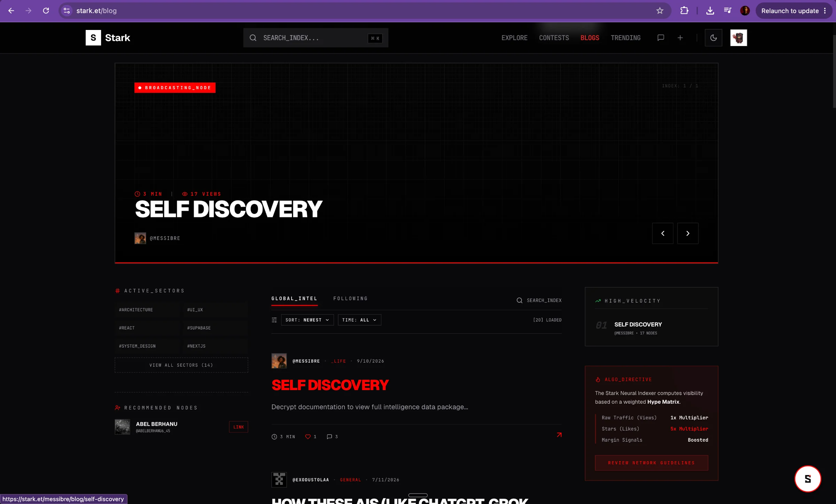This screenshot has width=836, height=504.
Task: Expand the TIME: ALL dropdown
Action: (359, 320)
